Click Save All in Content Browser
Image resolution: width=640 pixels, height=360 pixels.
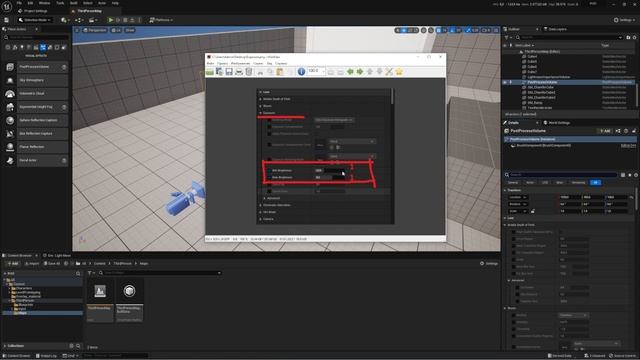[x=52, y=264]
